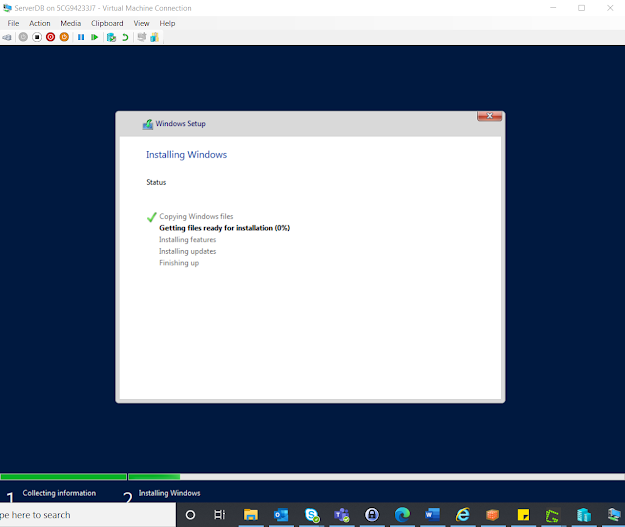Open the Action menu
Viewport: 625px width, 527px height.
coord(39,24)
